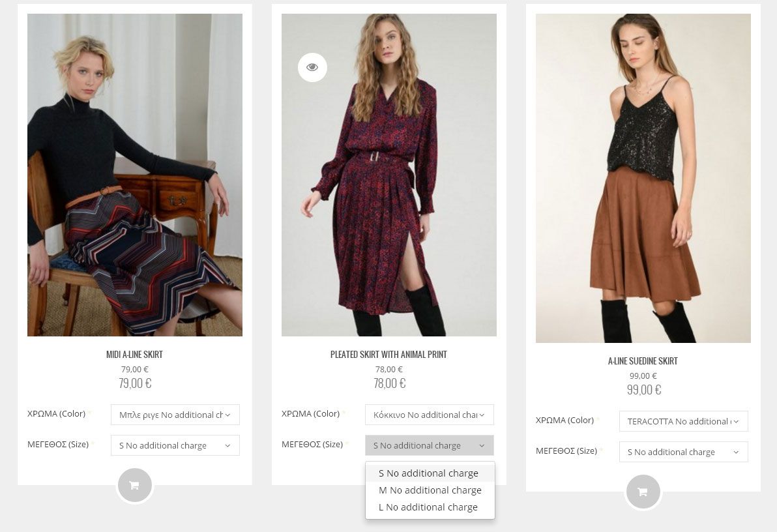Choose size L option in dropdown list
This screenshot has width=777, height=532.
pos(428,507)
